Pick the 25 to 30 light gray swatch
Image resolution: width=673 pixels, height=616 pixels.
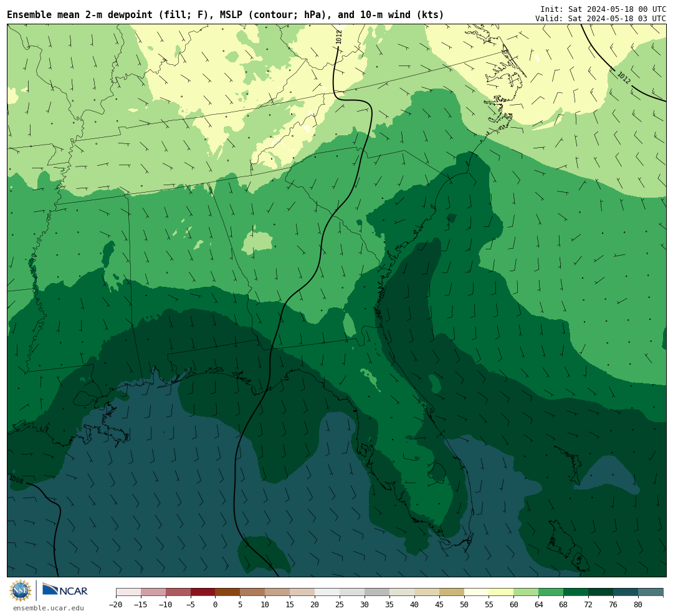[352, 592]
